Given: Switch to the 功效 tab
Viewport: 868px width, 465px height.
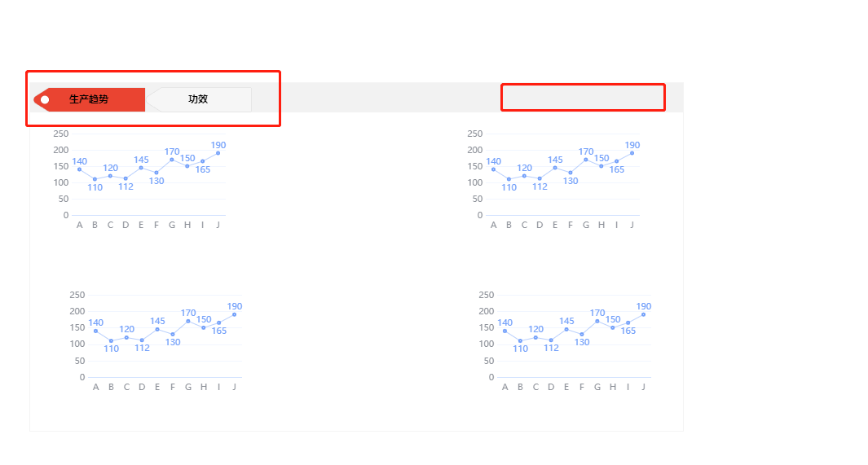Looking at the screenshot, I should point(198,99).
